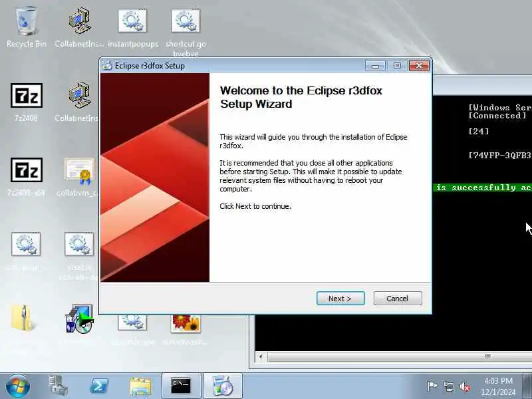Viewport: 532px width, 399px height.
Task: Launch Windows PowerShell from the taskbar
Action: tap(98, 386)
